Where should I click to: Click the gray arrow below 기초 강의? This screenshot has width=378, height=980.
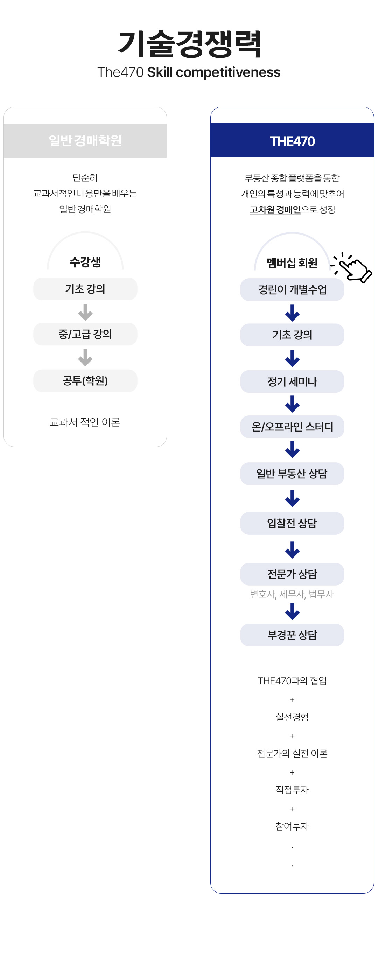(x=85, y=312)
